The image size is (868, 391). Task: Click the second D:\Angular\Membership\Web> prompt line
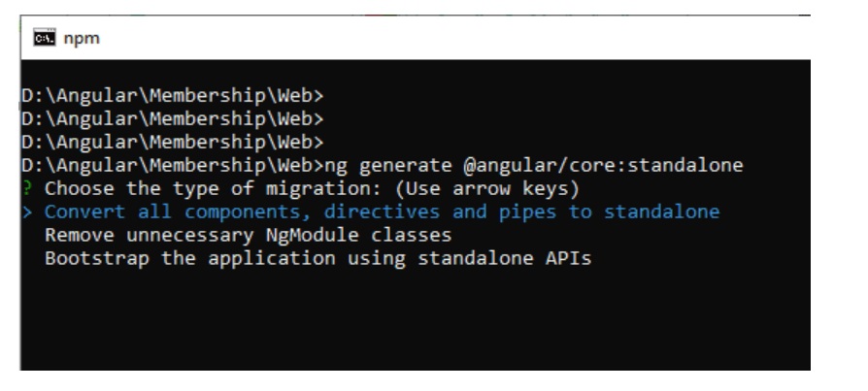pos(171,118)
